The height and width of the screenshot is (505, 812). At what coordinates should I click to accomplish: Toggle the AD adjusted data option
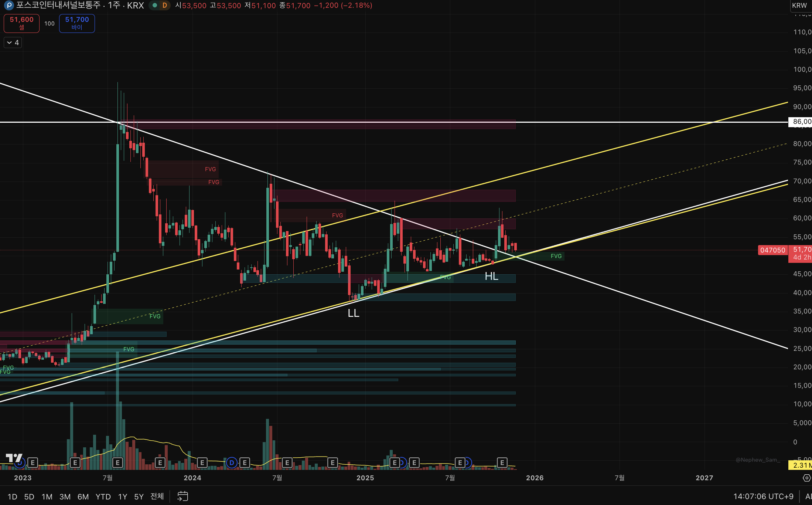tap(808, 496)
